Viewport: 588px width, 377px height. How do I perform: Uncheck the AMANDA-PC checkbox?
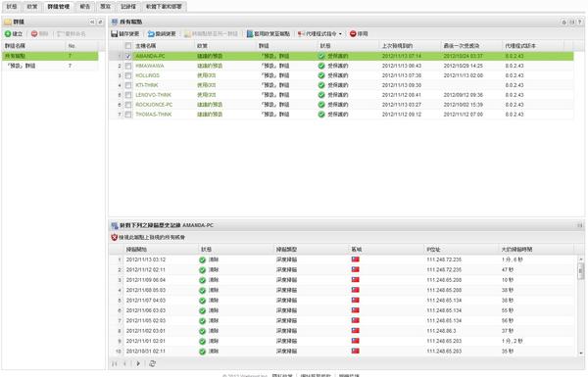[x=128, y=56]
